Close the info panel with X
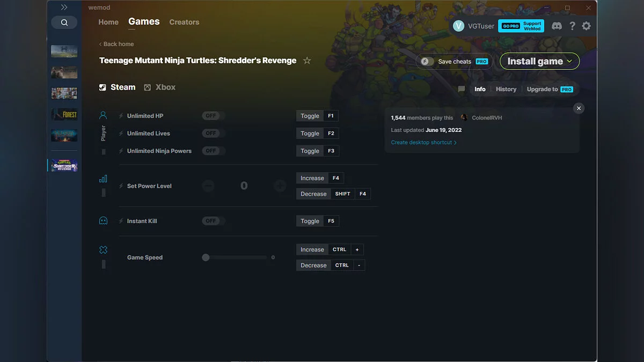Viewport: 644px width, 362px height. tap(579, 108)
